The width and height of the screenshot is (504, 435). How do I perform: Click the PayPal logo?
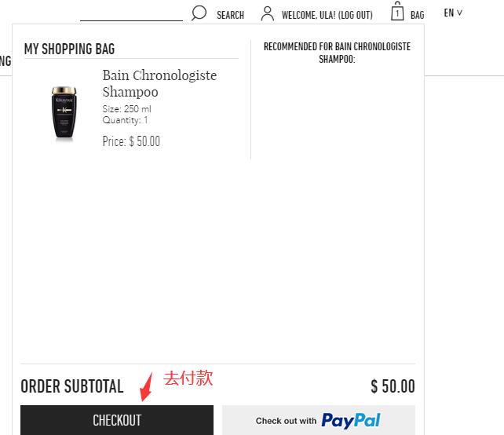350,420
